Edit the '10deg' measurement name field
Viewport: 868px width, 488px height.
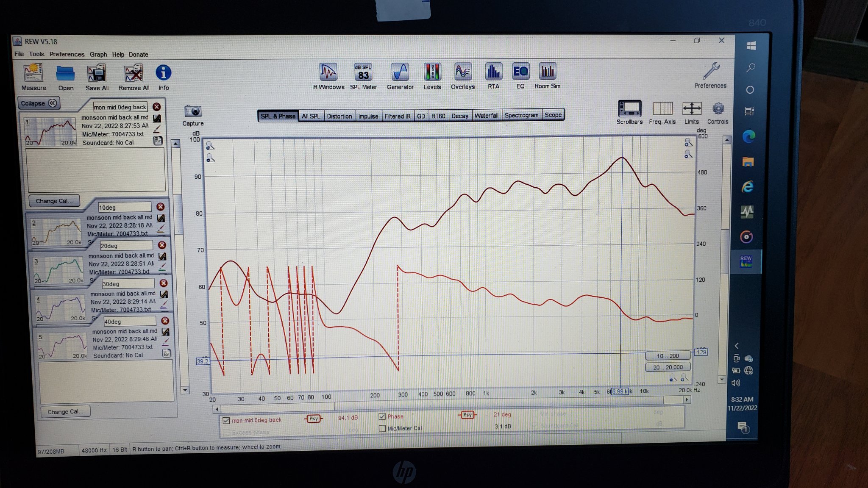124,207
